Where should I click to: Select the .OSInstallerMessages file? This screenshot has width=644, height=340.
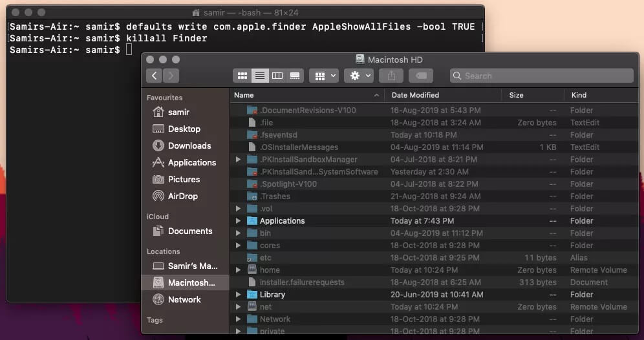pyautogui.click(x=434, y=147)
